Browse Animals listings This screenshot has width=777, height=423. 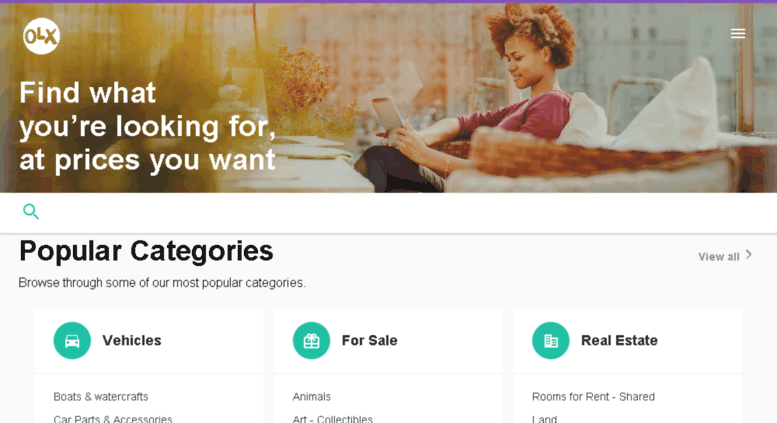tap(311, 397)
